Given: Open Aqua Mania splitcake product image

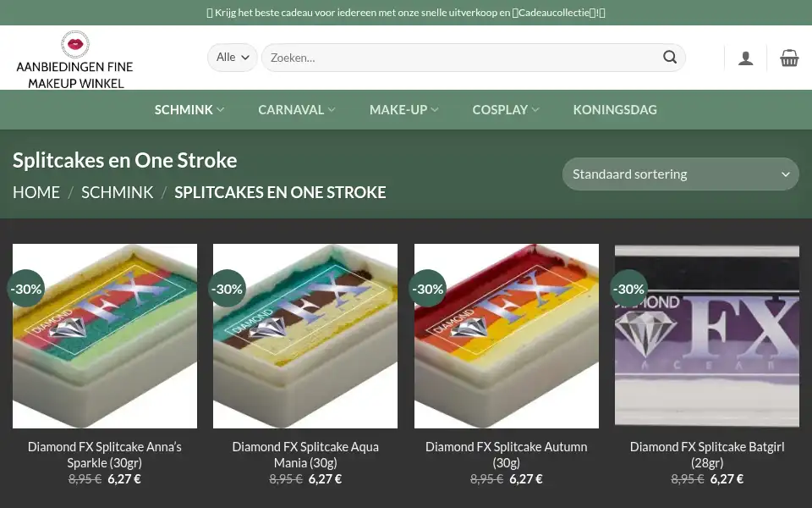Looking at the screenshot, I should point(305,336).
